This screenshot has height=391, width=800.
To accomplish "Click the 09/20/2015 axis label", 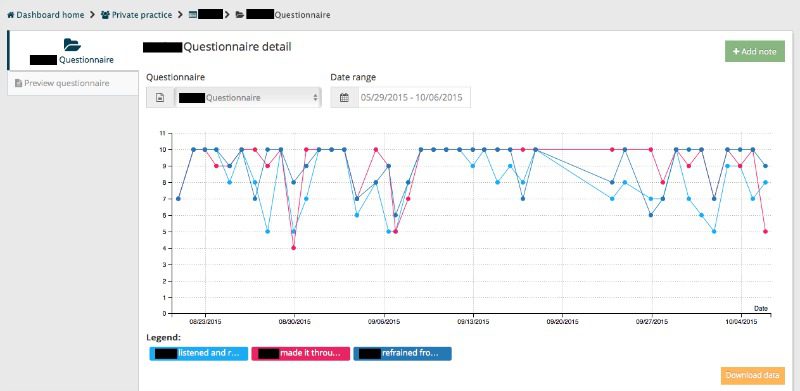I will tap(562, 322).
